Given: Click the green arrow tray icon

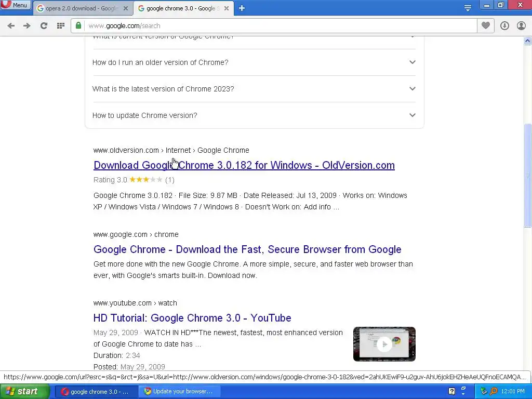Looking at the screenshot, I should click(484, 392).
